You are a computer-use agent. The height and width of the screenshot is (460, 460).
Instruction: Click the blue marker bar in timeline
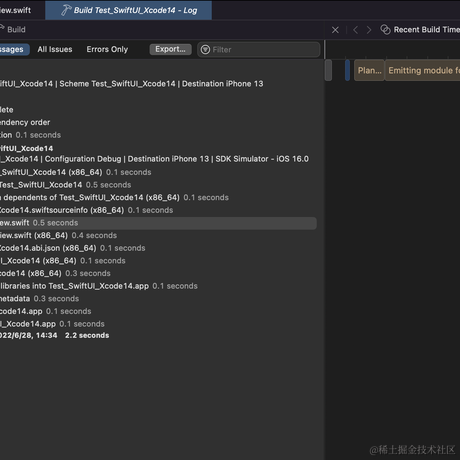coord(347,70)
